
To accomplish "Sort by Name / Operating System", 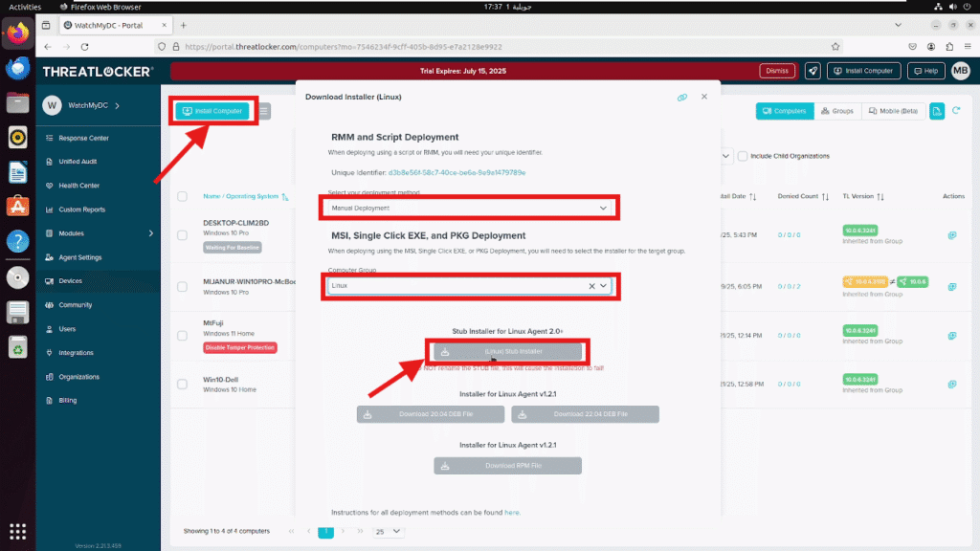I will coord(246,196).
